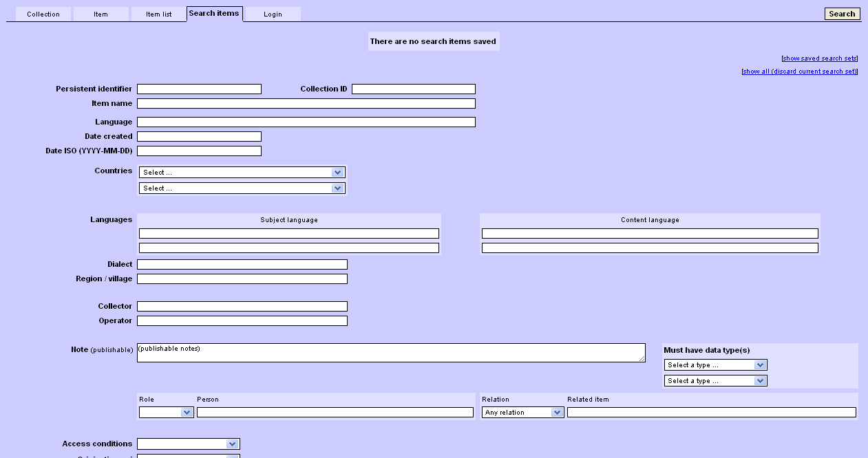The height and width of the screenshot is (458, 868).
Task: Expand the first Countries dropdown
Action: [242, 173]
